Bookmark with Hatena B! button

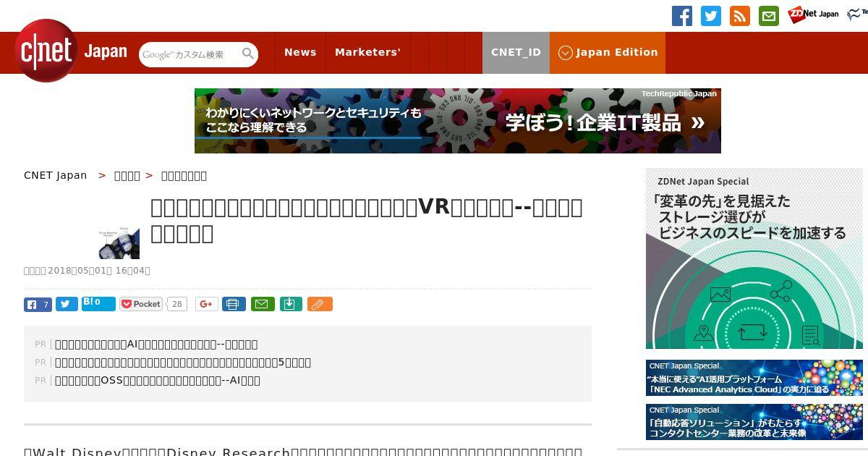98,303
